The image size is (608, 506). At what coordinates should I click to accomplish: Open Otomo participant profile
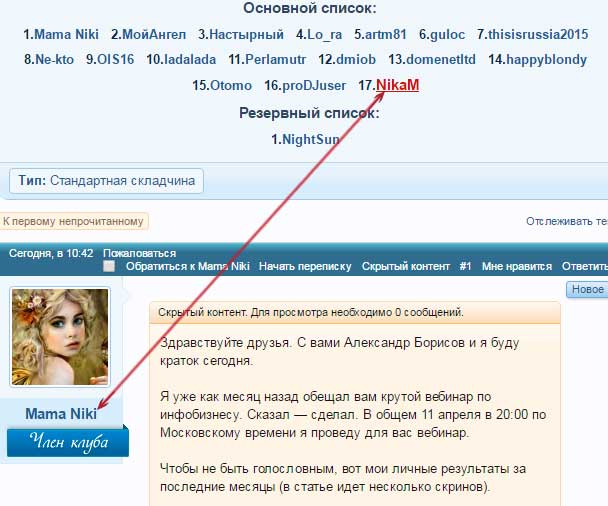(231, 85)
